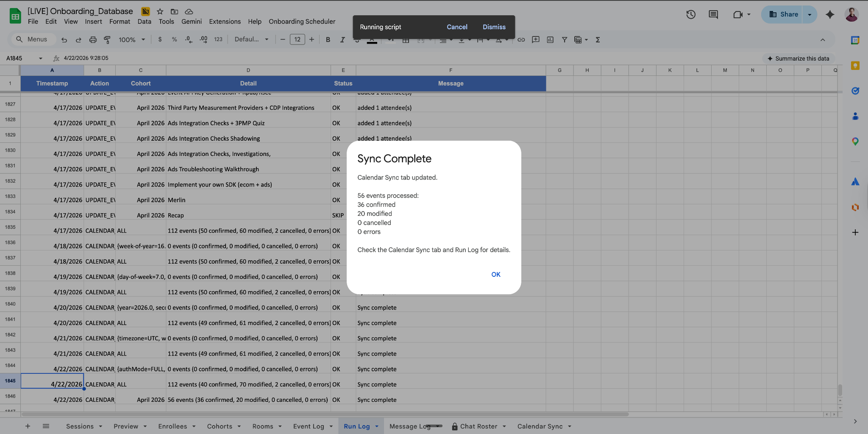Click Summarize this data button

tap(798, 58)
